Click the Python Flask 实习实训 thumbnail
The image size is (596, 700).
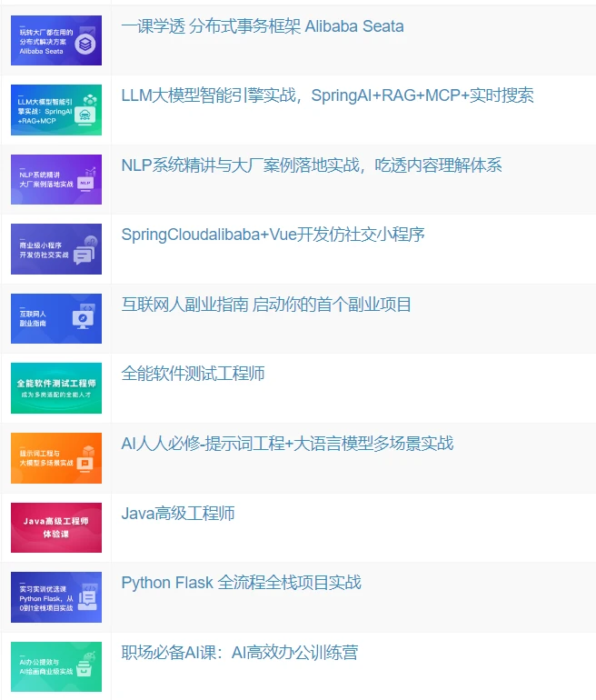point(56,597)
